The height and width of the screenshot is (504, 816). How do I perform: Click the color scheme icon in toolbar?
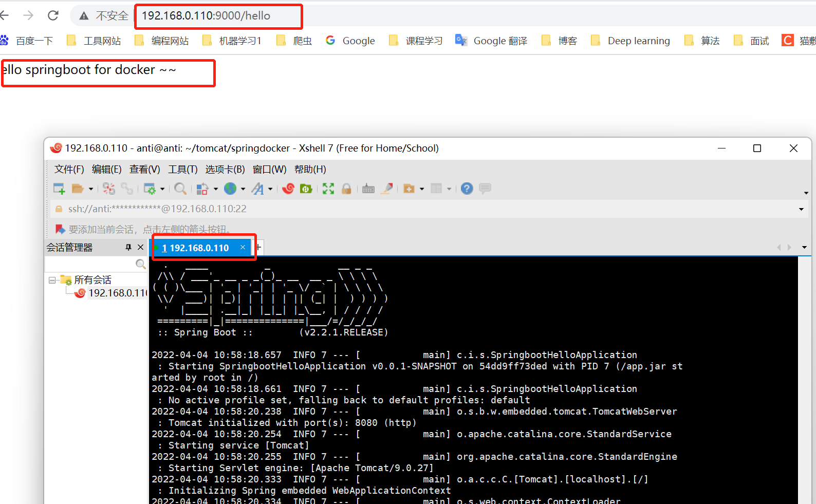202,189
